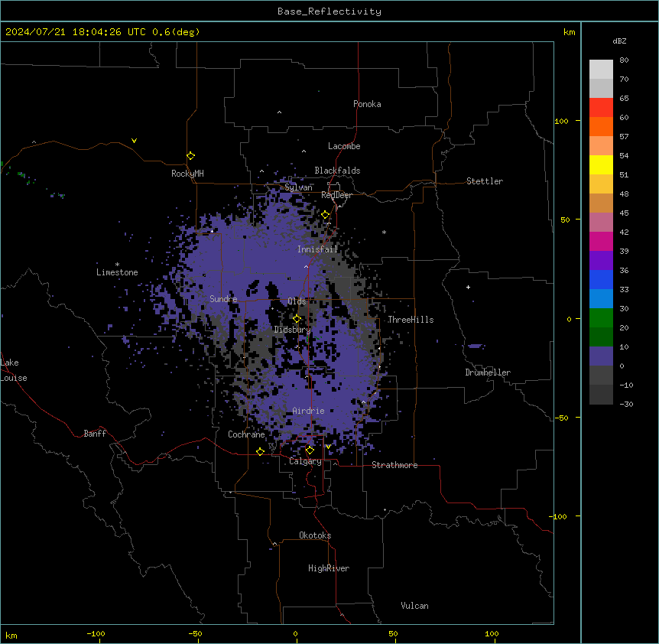This screenshot has height=644, width=659.
Task: Click the Okotoks town label
Action: (x=315, y=535)
